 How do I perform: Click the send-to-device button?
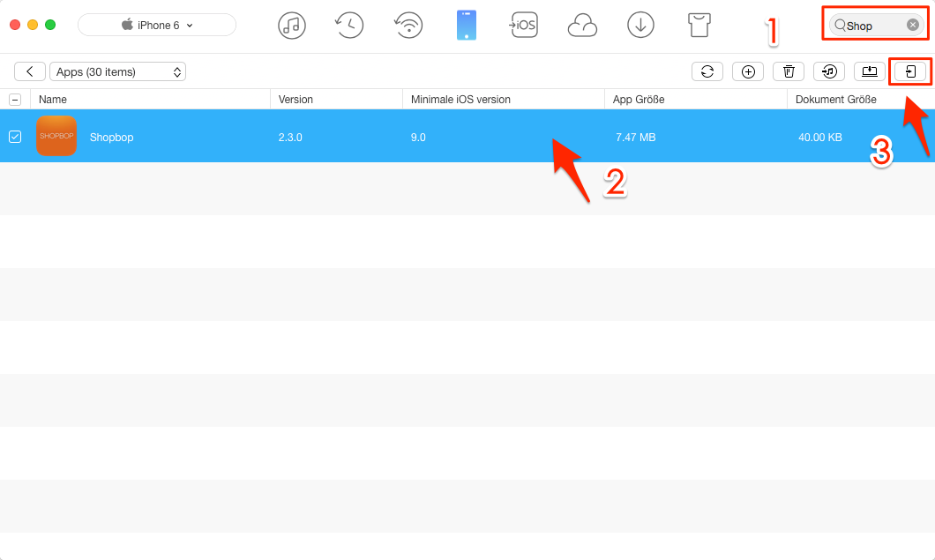910,71
